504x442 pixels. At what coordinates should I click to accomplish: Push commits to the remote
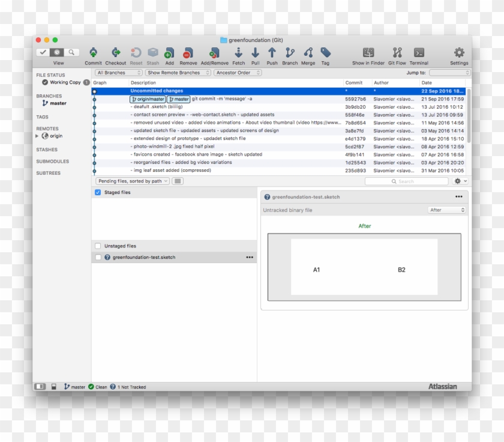(271, 54)
